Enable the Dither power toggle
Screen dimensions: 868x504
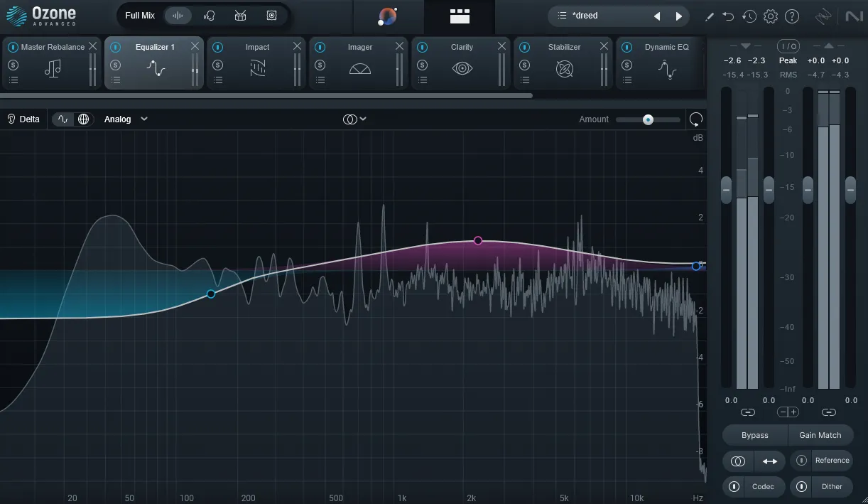click(x=801, y=486)
